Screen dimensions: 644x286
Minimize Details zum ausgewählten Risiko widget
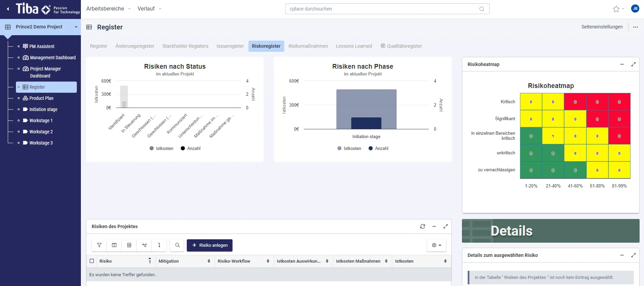click(x=622, y=255)
